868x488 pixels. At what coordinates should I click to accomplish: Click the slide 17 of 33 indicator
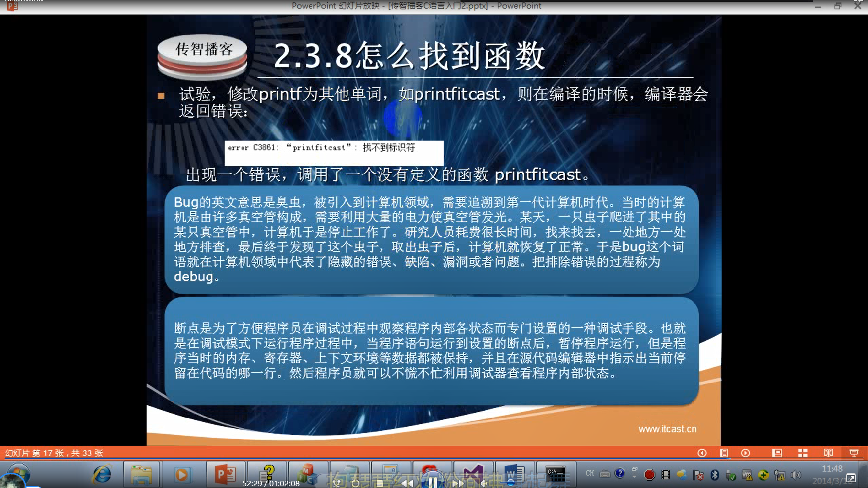(x=54, y=453)
